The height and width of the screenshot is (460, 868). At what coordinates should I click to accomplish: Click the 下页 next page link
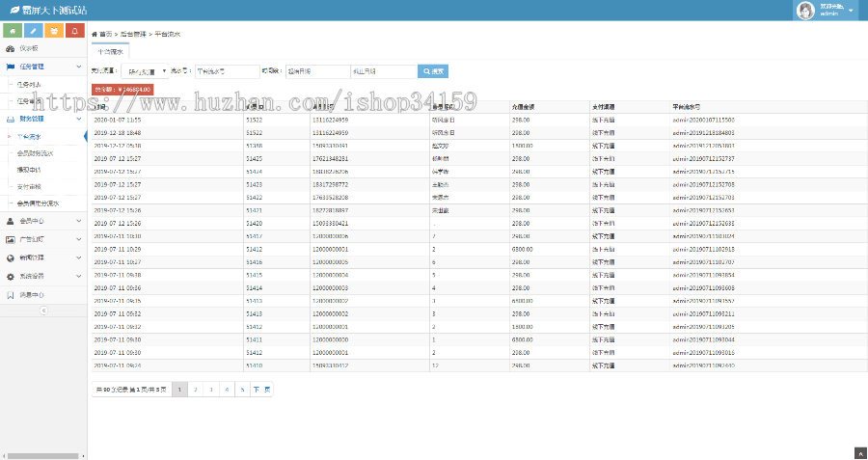(x=261, y=390)
